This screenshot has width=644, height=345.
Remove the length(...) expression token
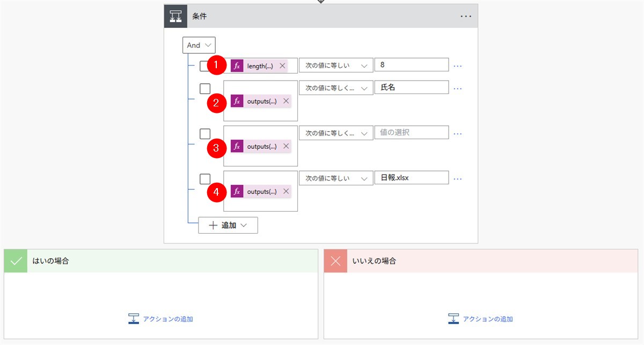(x=282, y=66)
